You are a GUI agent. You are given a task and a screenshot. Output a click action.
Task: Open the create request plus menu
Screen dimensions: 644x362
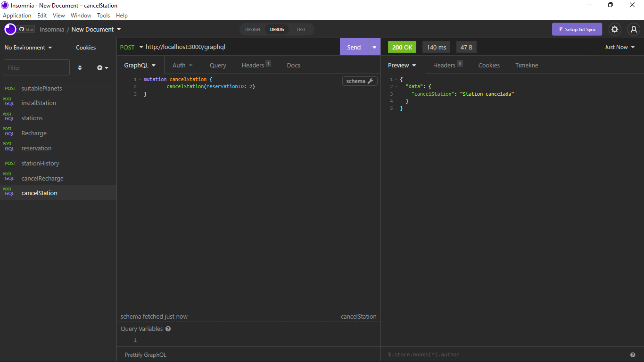click(103, 68)
